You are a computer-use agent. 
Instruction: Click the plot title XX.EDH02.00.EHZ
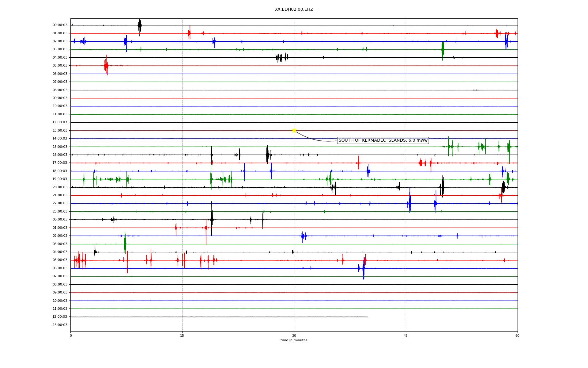tap(294, 10)
